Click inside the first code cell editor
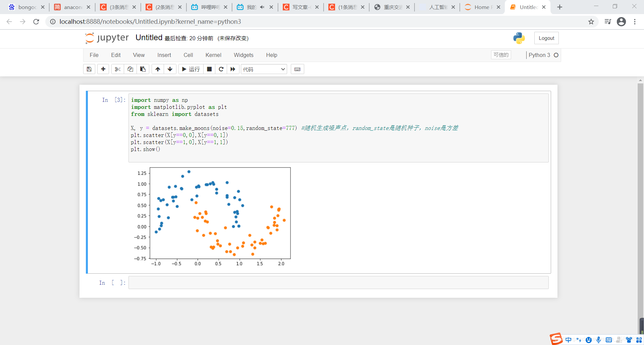Screen dimensions: 644x345 coord(338,128)
